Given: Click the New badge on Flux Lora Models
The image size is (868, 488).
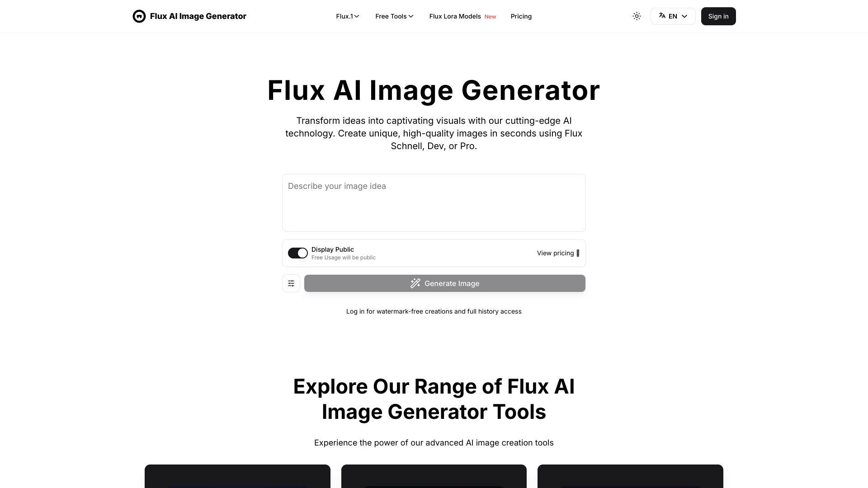Looking at the screenshot, I should coord(490,16).
